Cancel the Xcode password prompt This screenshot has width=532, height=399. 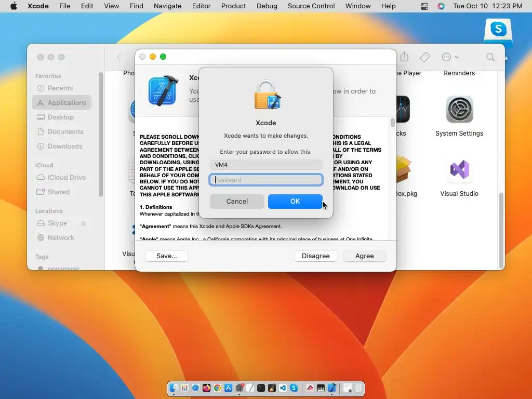(x=237, y=201)
